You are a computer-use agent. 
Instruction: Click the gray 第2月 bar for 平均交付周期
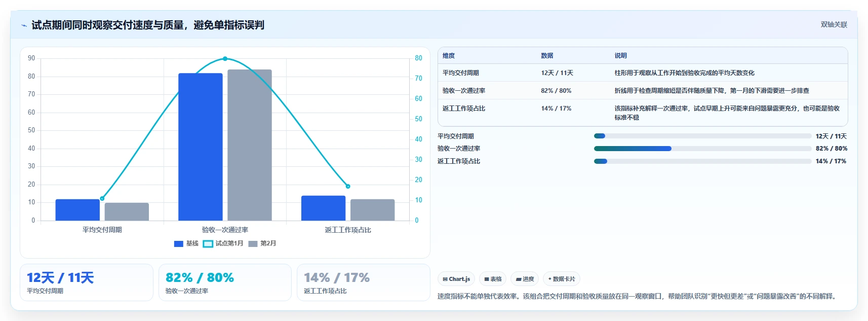coord(127,212)
